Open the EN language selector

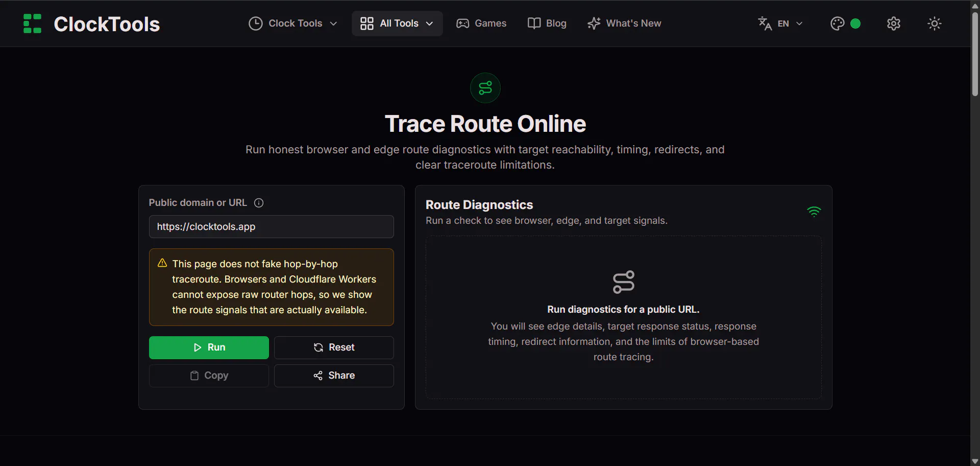point(780,24)
